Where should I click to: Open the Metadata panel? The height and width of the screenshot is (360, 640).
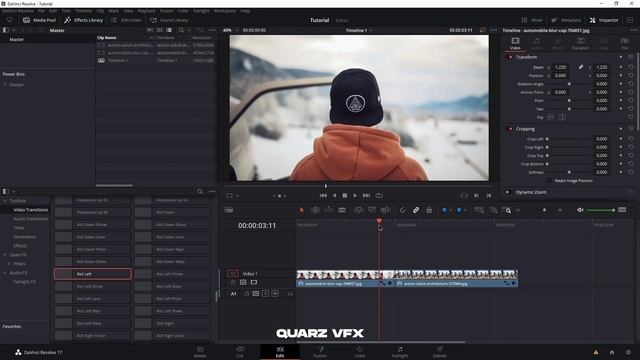point(566,20)
